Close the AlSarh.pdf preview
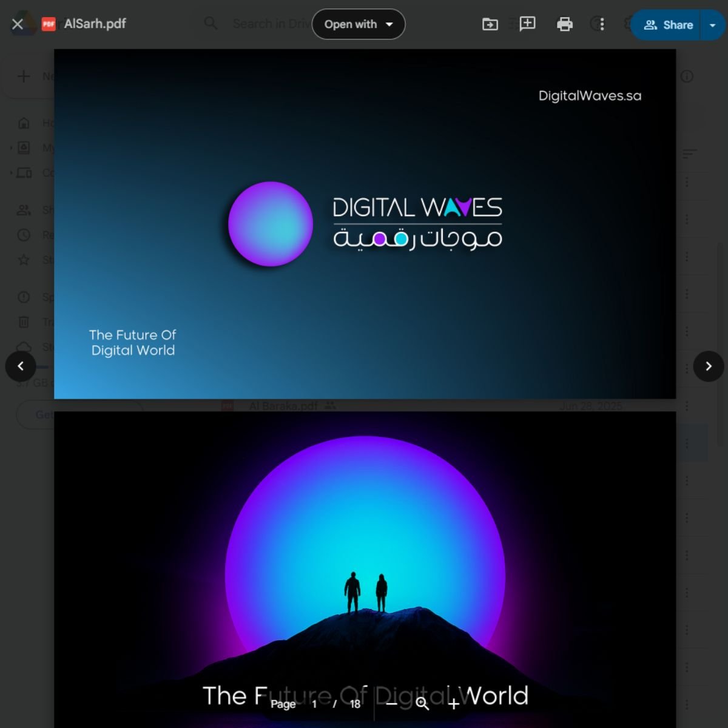The height and width of the screenshot is (728, 728). (x=18, y=24)
